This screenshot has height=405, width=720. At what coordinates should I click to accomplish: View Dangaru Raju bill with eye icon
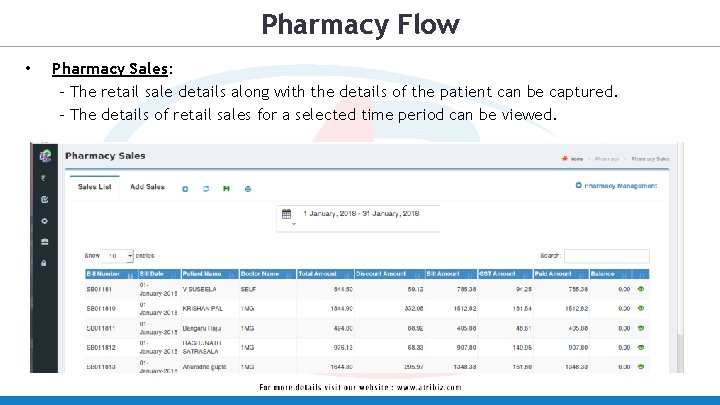641,327
